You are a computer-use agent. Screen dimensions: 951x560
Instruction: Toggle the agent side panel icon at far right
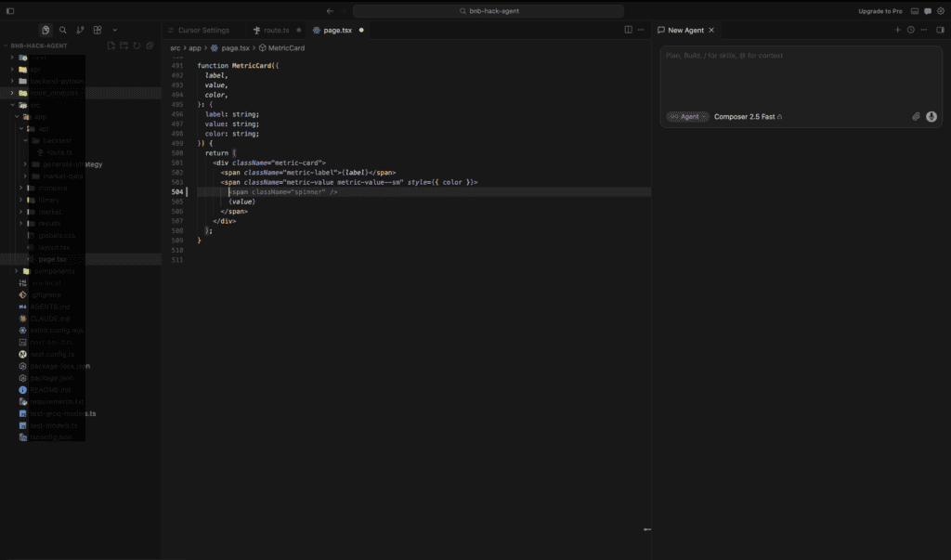coord(940,30)
